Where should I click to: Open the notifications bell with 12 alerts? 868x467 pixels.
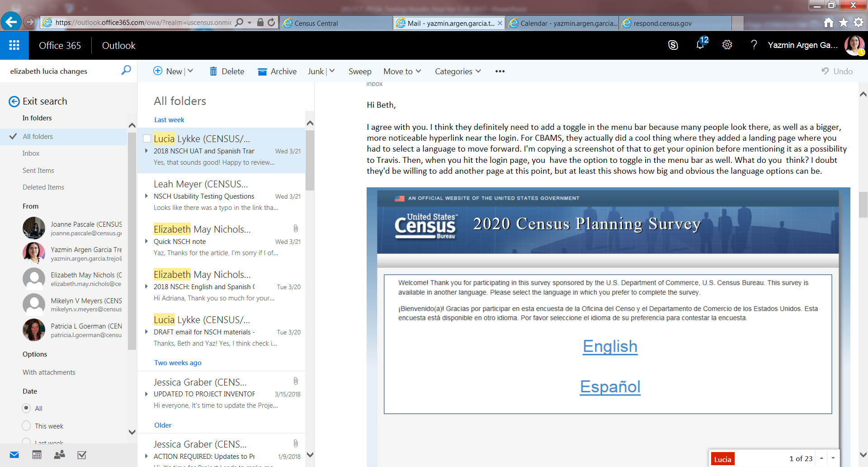click(x=700, y=44)
